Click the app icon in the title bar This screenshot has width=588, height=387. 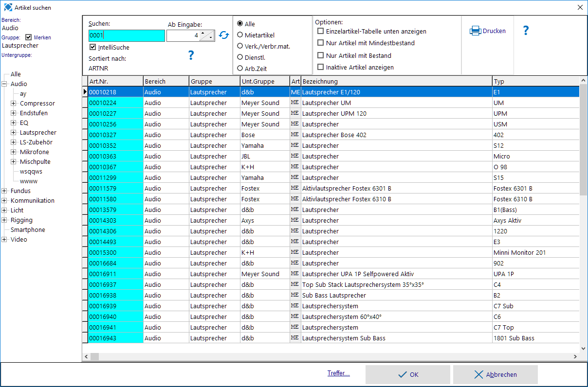pos(8,7)
